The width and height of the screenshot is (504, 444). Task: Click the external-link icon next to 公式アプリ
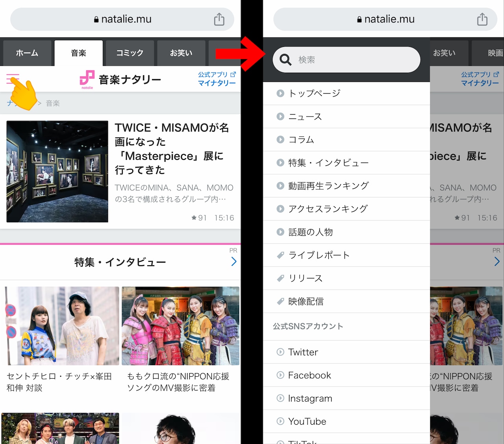[234, 74]
